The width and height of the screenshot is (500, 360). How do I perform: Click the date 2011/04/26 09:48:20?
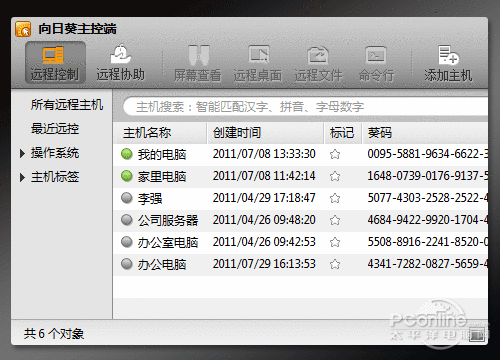click(264, 220)
